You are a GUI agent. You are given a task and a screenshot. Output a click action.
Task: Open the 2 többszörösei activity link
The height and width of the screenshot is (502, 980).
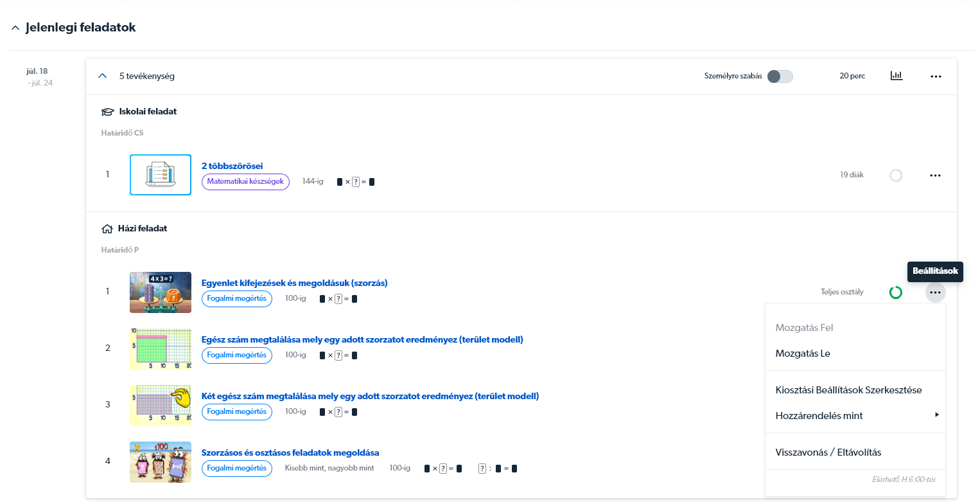[x=232, y=166]
